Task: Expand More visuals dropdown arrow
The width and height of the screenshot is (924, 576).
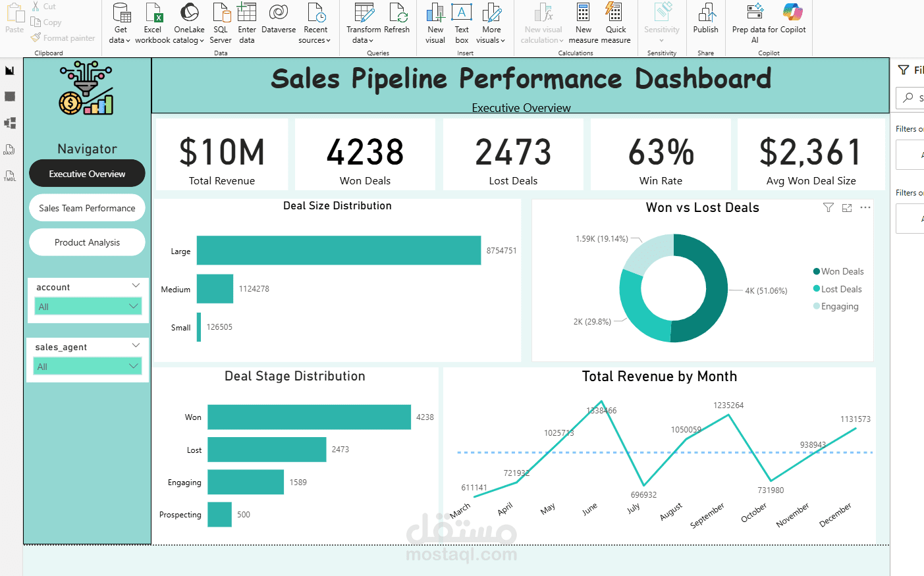Action: 503,41
